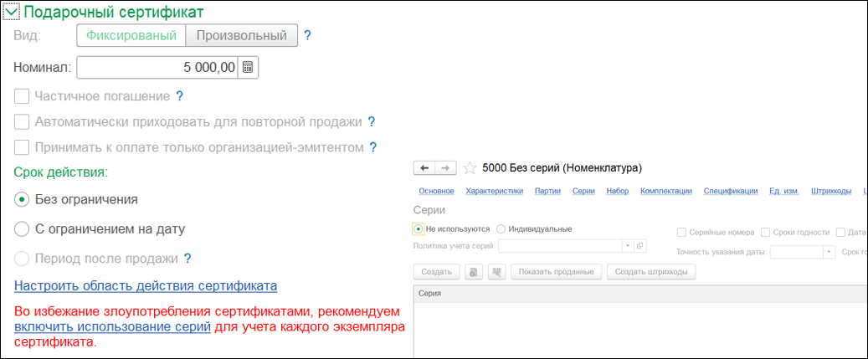The image size is (868, 359).
Task: Open Характеристики tab link
Action: (495, 192)
